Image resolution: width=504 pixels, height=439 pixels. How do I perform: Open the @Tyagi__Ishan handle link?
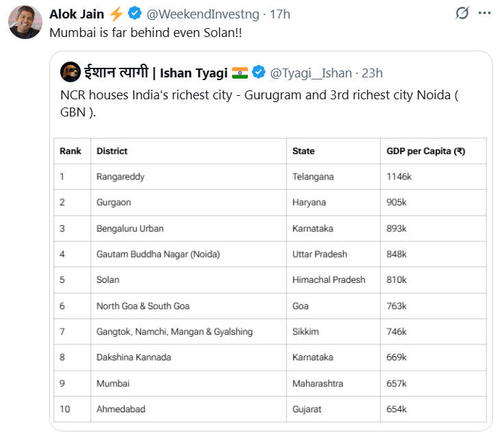[311, 73]
